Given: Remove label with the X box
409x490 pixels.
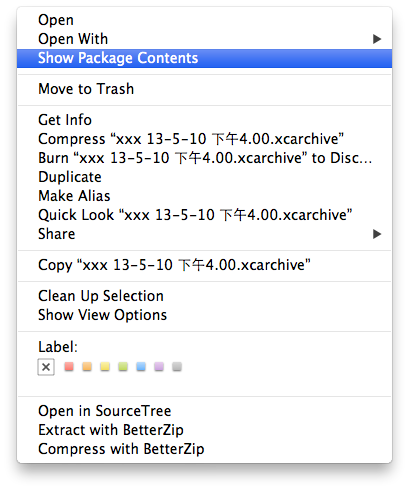Looking at the screenshot, I should (46, 367).
